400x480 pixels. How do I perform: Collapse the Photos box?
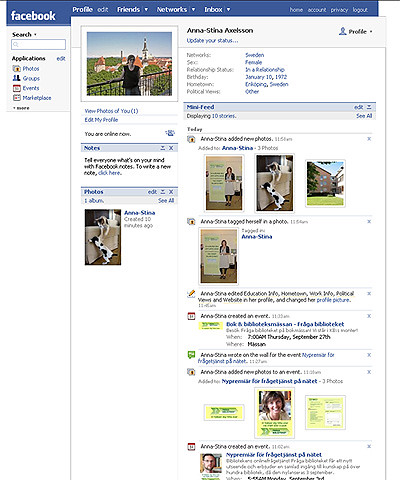coord(163,192)
